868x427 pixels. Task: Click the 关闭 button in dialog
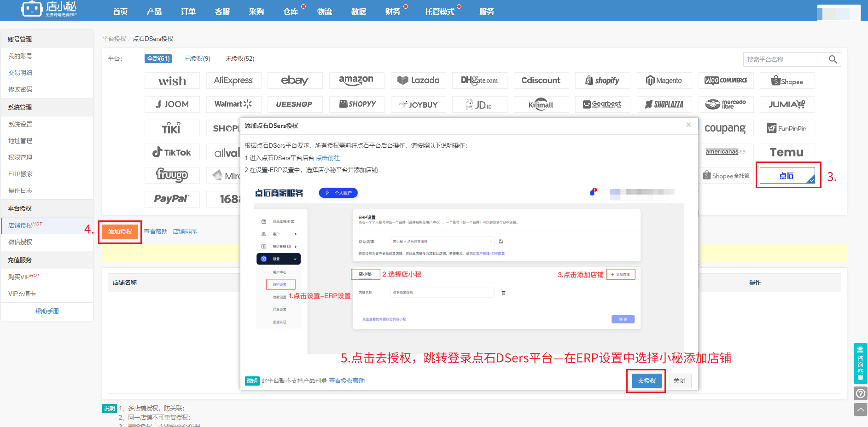point(679,381)
